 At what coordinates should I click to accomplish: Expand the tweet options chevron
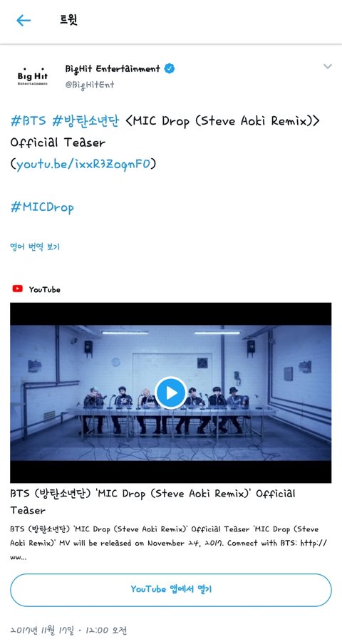point(327,66)
